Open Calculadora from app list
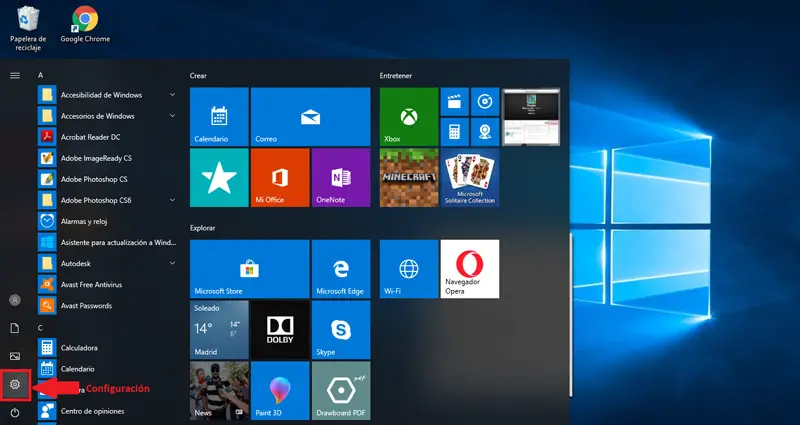 click(108, 348)
